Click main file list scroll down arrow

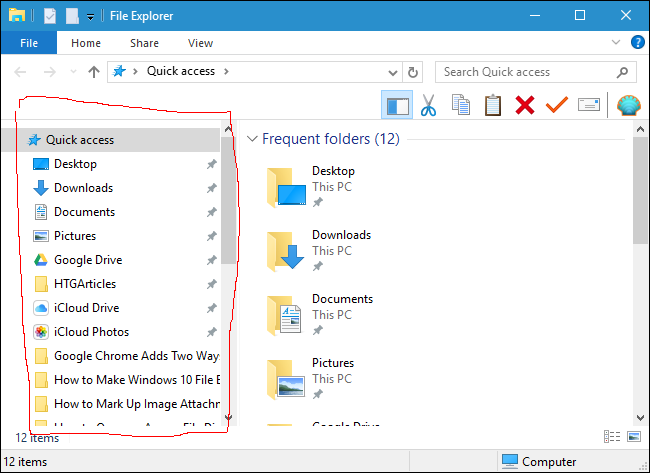pyautogui.click(x=640, y=417)
